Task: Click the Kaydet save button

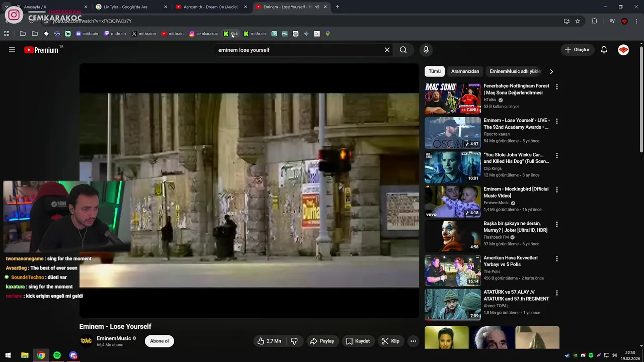Action: pos(358,341)
